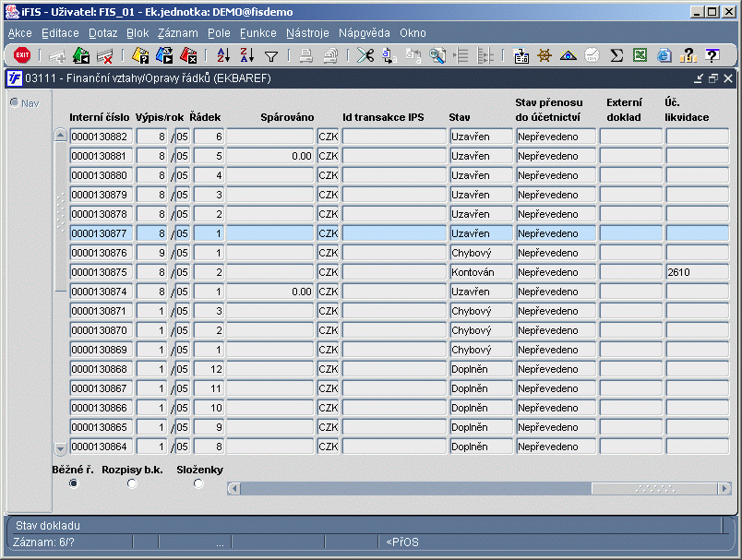Select the Složenky radio button

click(198, 483)
